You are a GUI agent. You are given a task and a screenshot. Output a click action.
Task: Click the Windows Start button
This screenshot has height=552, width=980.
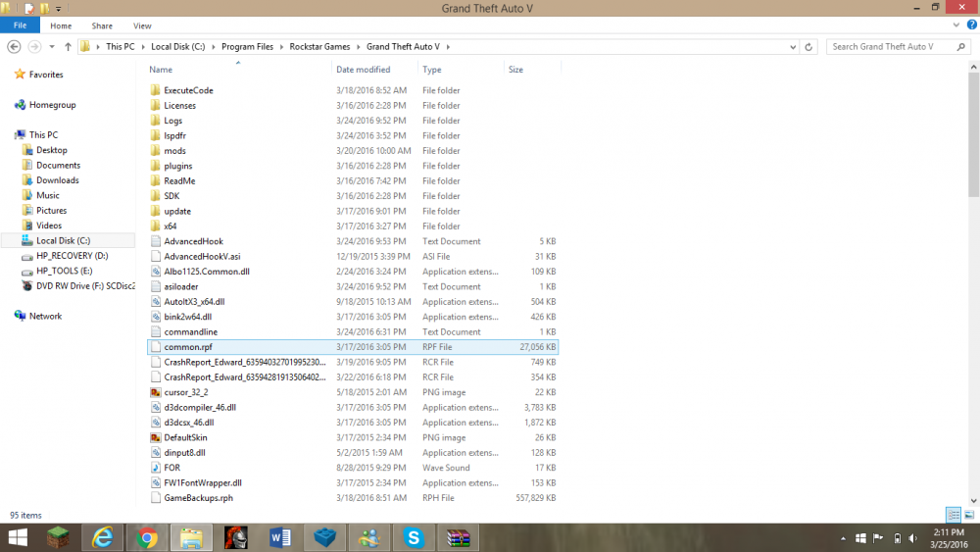pos(18,537)
